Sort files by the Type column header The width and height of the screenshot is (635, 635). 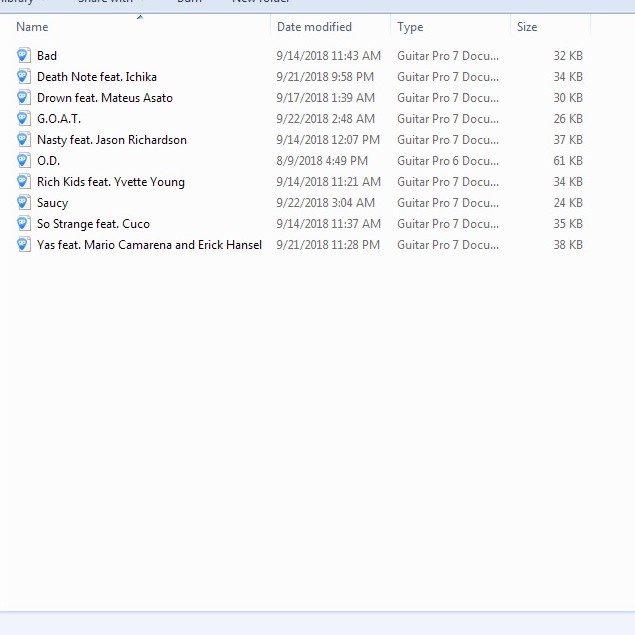[x=410, y=27]
